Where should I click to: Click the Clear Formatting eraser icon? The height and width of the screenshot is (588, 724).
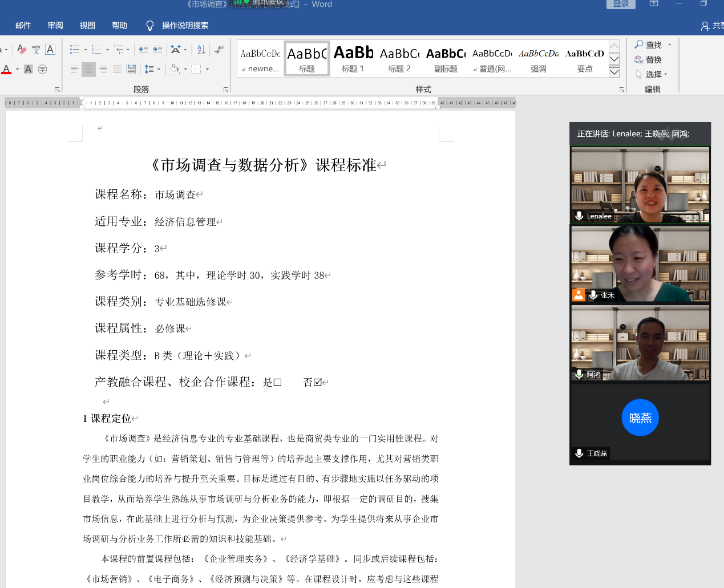tap(22, 50)
